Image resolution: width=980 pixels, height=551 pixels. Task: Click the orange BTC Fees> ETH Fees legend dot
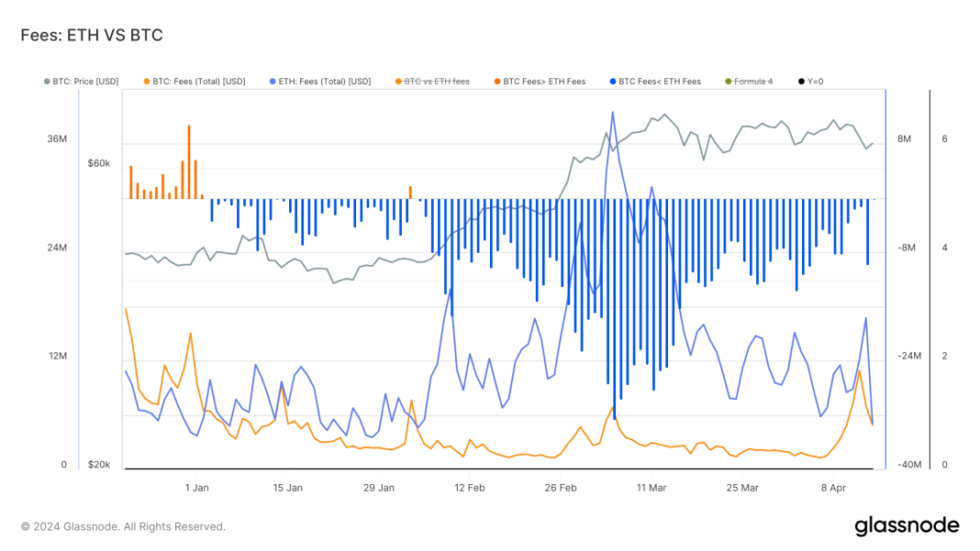pos(498,81)
